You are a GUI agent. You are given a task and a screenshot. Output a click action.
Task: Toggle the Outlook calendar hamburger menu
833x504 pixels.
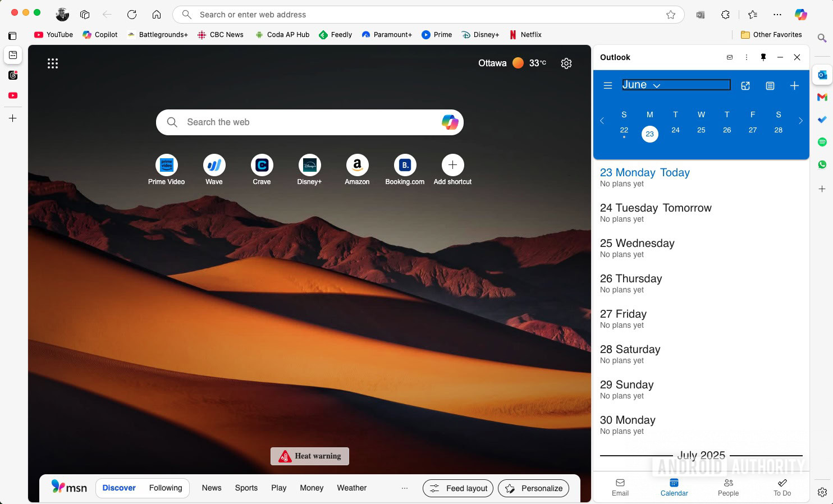607,86
